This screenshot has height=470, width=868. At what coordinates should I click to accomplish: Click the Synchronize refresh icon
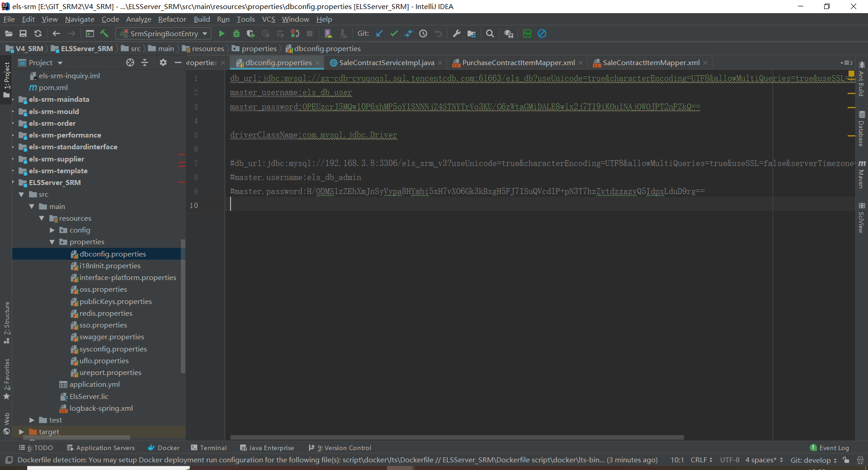pos(38,33)
